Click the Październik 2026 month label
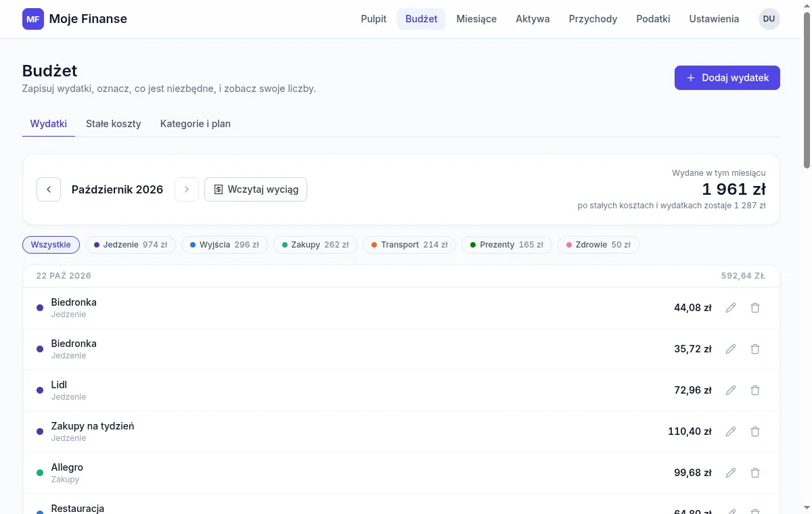 coord(118,189)
